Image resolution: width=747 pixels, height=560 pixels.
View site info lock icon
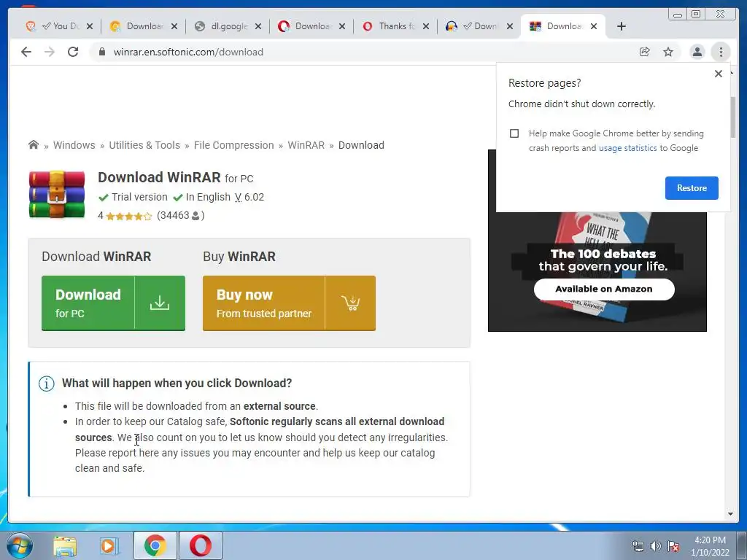click(x=102, y=52)
